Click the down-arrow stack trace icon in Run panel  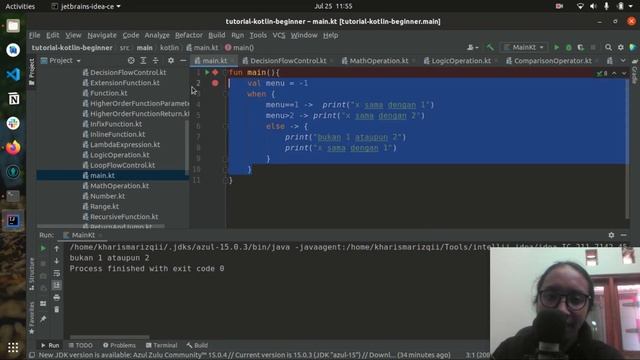coord(57,261)
